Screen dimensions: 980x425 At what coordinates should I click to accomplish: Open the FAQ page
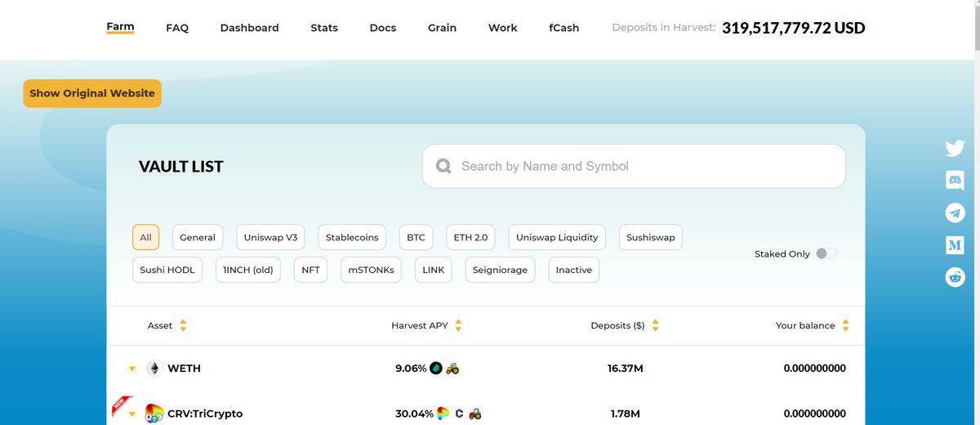point(177,28)
